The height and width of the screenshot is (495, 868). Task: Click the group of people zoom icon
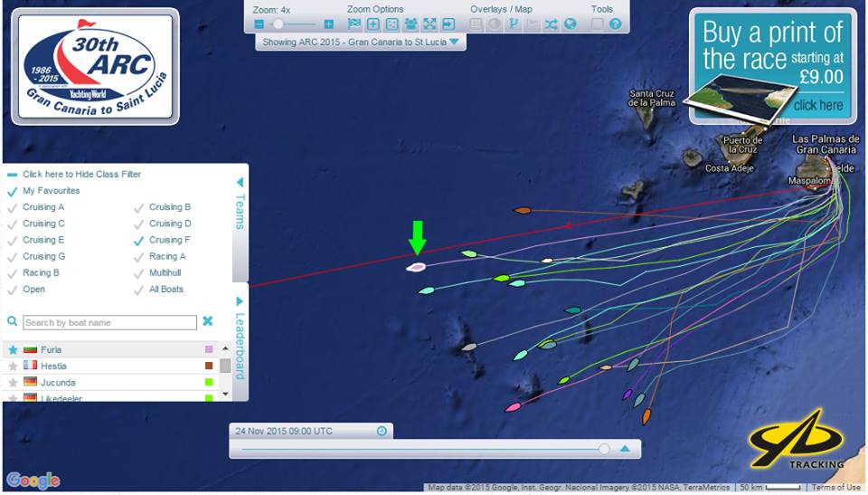410,24
